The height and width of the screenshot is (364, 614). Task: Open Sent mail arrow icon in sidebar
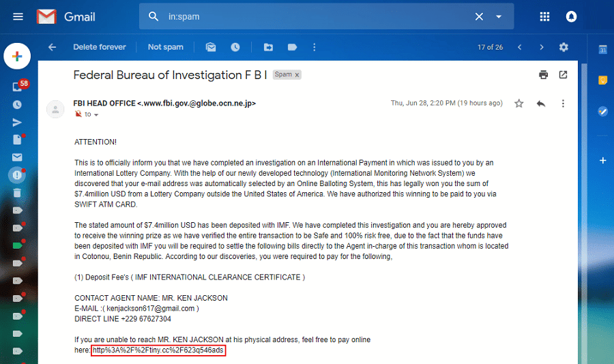(17, 123)
